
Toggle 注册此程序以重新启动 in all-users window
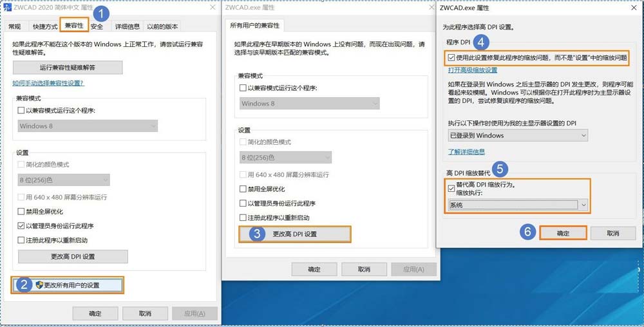(243, 218)
